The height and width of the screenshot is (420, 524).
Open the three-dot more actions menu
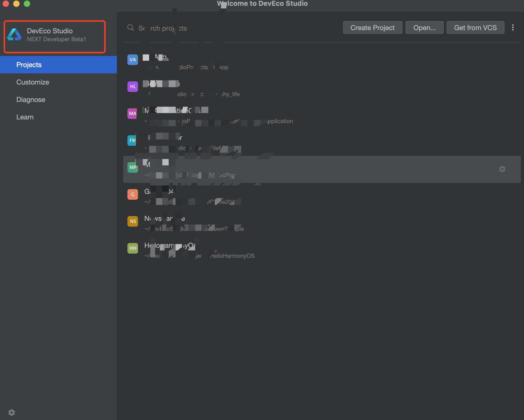coord(513,28)
